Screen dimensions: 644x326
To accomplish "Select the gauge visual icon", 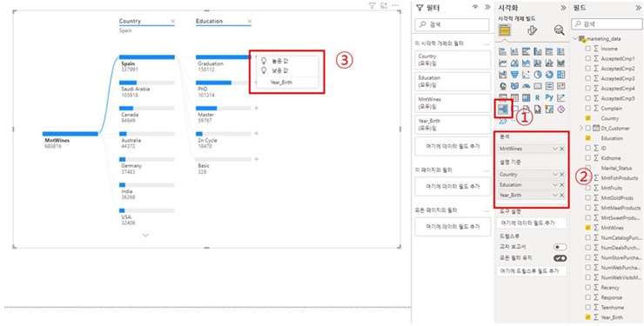I will point(527,86).
